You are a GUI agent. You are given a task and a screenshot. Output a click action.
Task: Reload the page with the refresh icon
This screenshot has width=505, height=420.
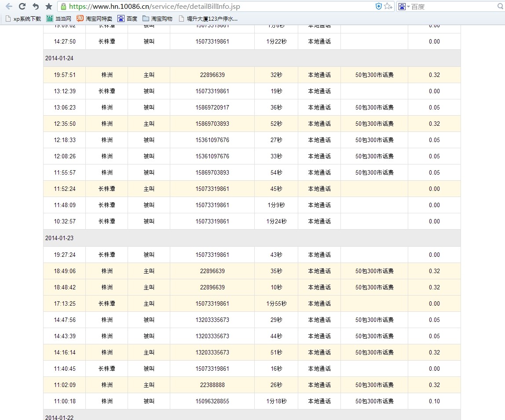(22, 7)
